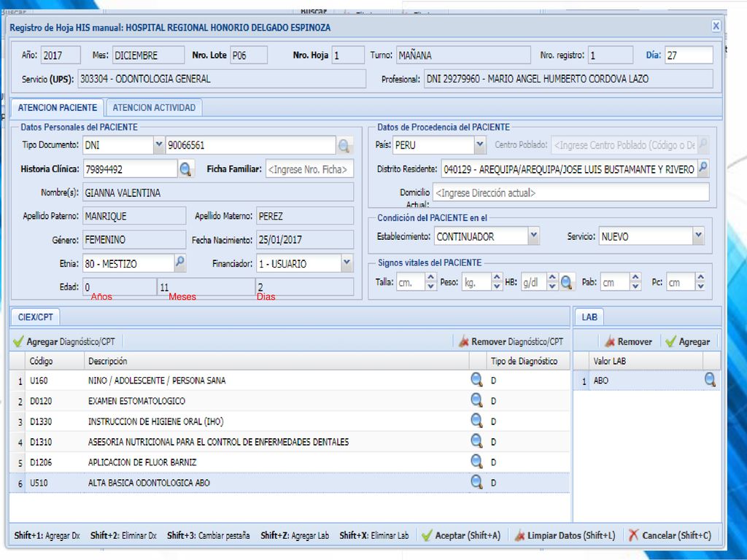Image resolution: width=747 pixels, height=560 pixels.
Task: Select the LAB tab
Action: [x=589, y=317]
